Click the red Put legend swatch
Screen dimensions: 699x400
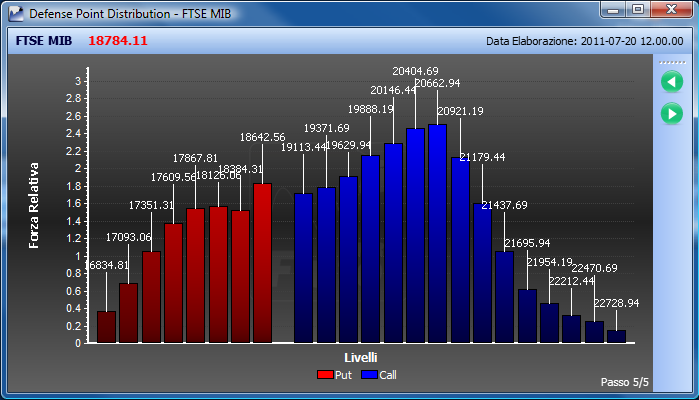pyautogui.click(x=325, y=375)
